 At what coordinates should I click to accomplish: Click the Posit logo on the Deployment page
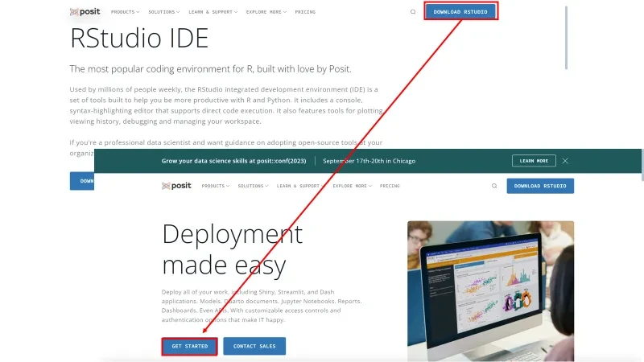click(176, 186)
